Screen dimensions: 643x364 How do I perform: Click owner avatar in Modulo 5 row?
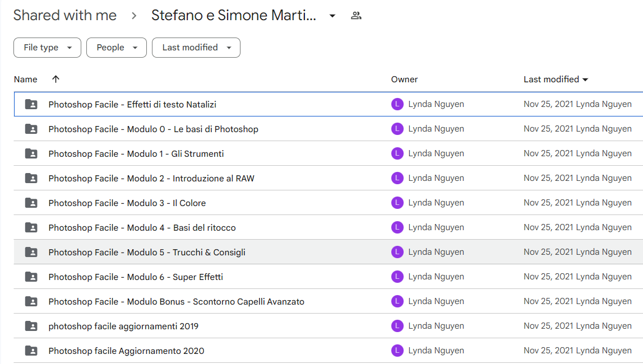point(397,252)
